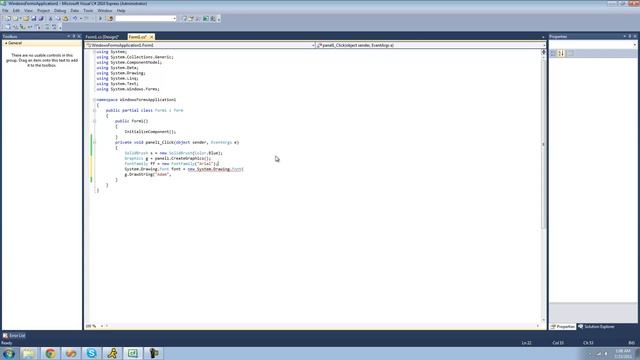Open the Tools menu
The width and height of the screenshot is (640, 360).
tap(88, 11)
